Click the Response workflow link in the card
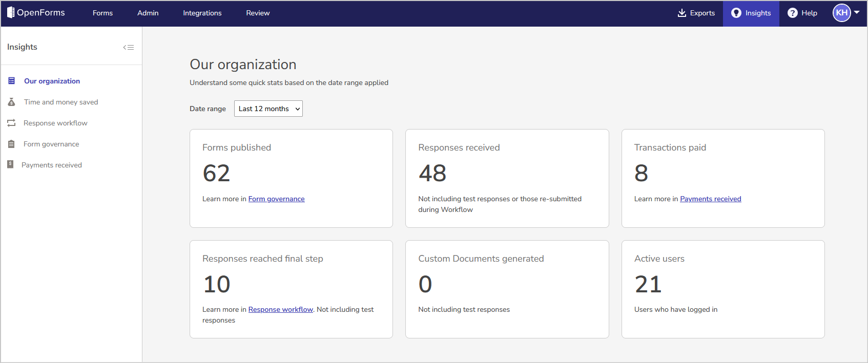This screenshot has height=363, width=868. tap(280, 309)
